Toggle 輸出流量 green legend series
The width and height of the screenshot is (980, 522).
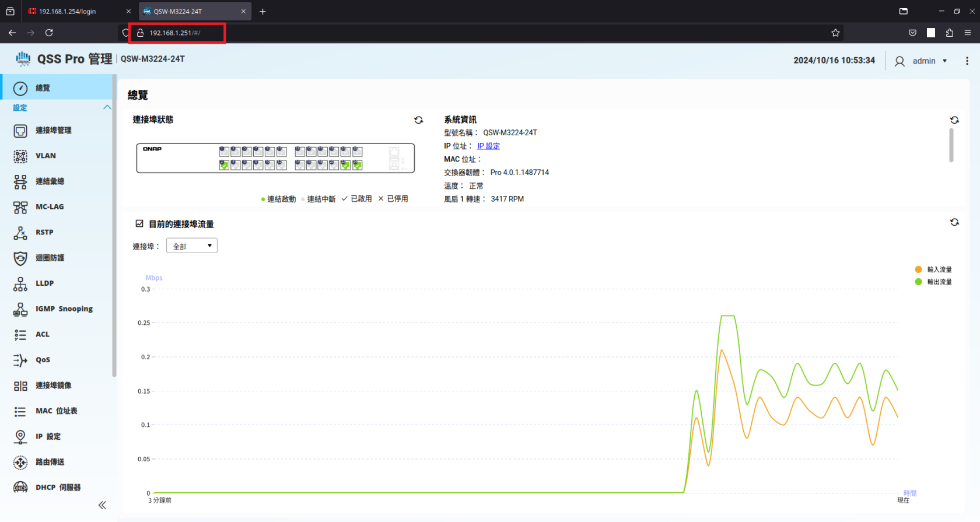(933, 282)
